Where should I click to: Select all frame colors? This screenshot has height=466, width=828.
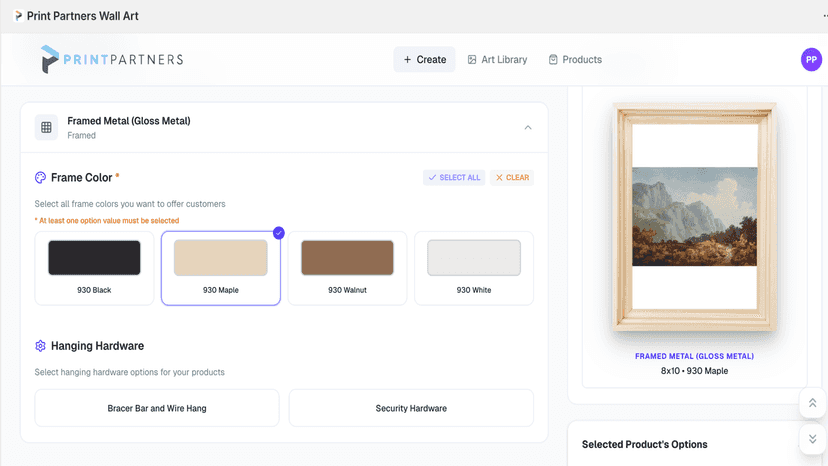coord(454,178)
